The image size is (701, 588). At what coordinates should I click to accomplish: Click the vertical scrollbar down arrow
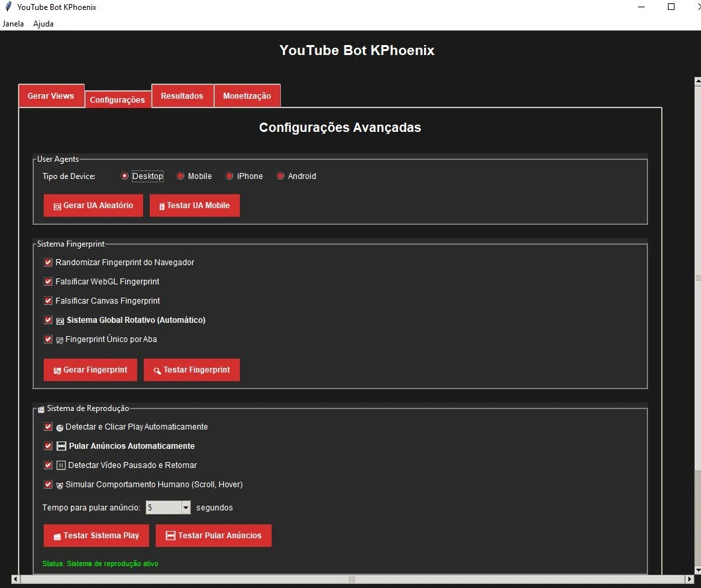click(697, 569)
